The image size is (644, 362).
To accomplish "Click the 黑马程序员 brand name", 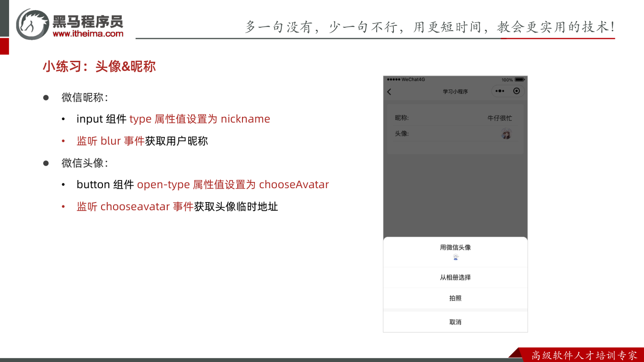I will point(88,21).
